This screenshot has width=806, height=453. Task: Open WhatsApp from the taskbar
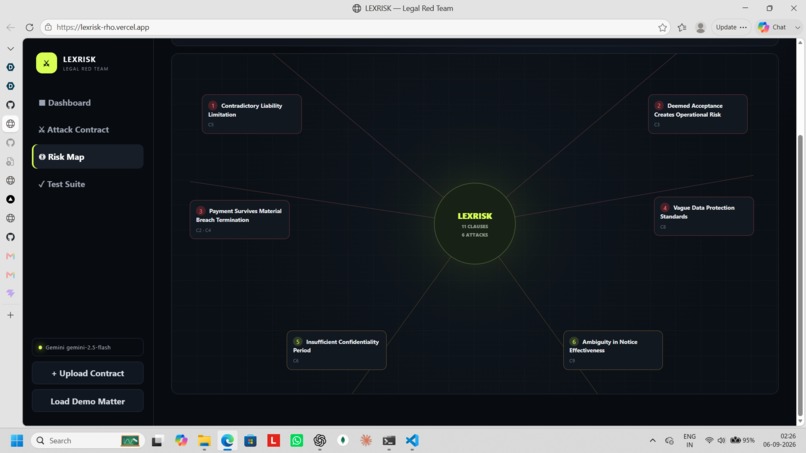(297, 441)
